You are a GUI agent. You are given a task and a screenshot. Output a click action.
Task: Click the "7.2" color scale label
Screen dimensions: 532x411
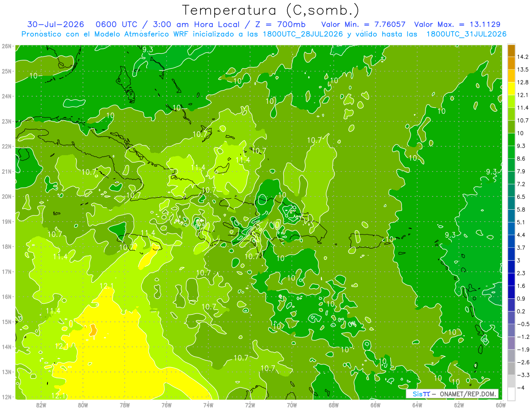click(x=521, y=184)
